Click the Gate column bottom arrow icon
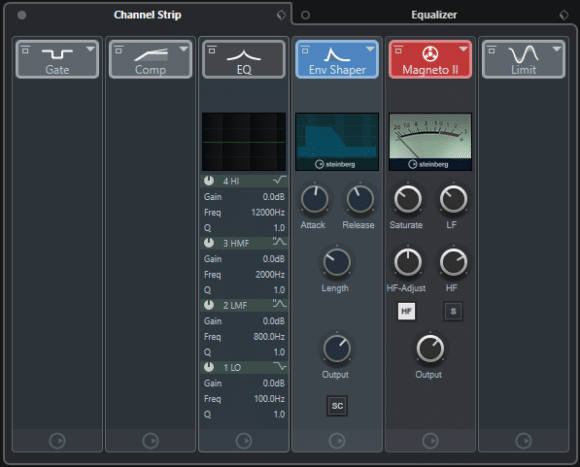 57,441
